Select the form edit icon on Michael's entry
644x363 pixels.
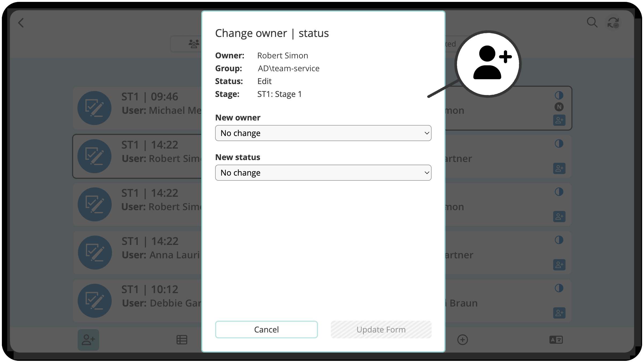pos(94,108)
